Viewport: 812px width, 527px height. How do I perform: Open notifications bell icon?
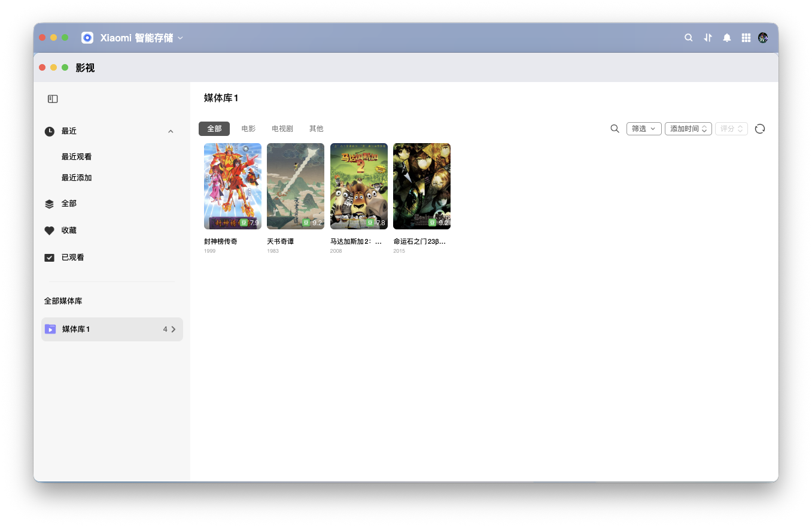pyautogui.click(x=727, y=38)
